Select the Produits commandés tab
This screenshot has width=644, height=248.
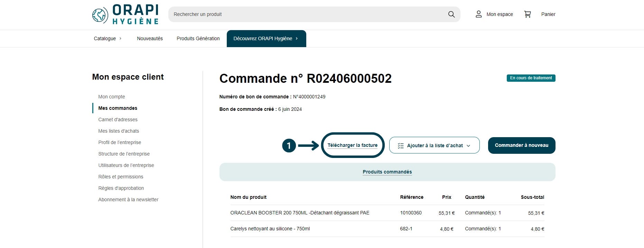[x=387, y=172]
